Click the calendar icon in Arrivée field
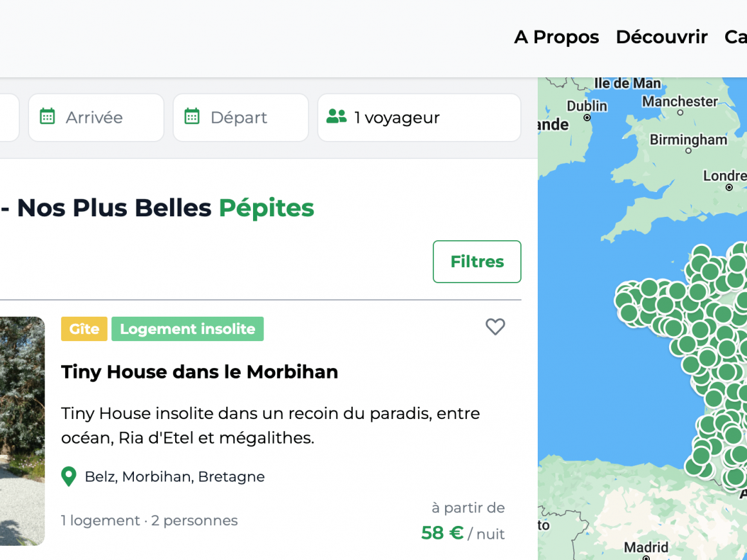 coord(47,117)
